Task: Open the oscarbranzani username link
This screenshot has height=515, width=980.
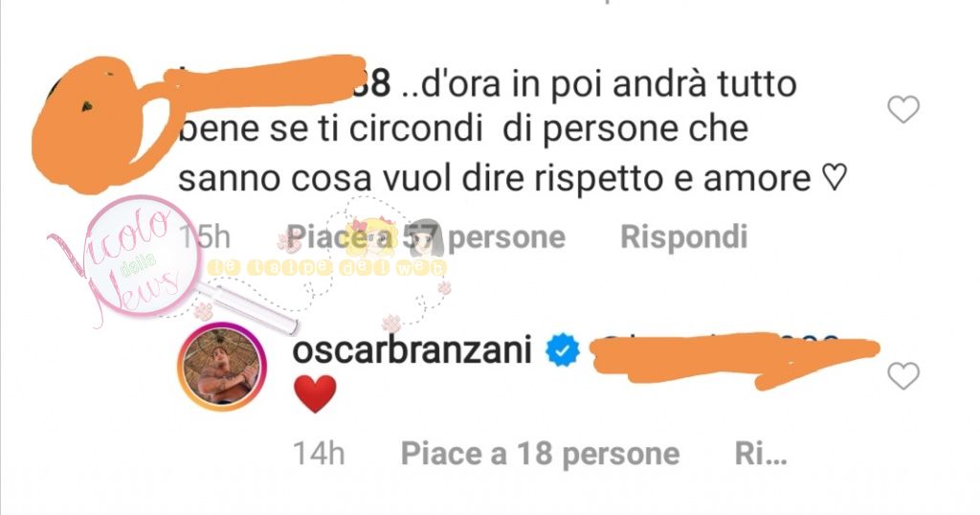Action: point(412,350)
